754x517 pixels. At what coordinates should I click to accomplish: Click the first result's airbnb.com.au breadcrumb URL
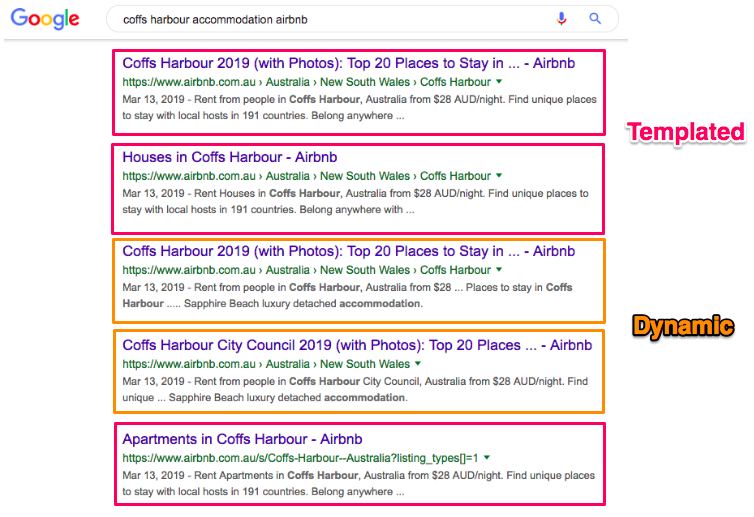pyautogui.click(x=306, y=82)
